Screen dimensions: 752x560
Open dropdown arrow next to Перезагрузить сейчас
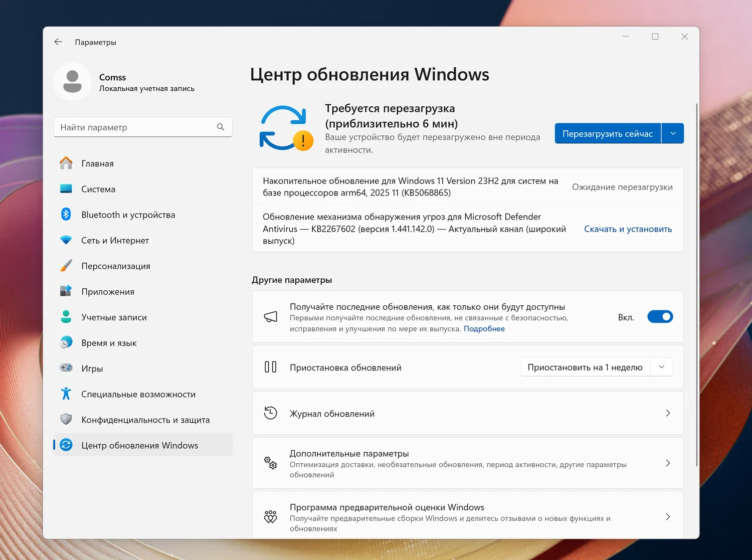click(x=673, y=133)
